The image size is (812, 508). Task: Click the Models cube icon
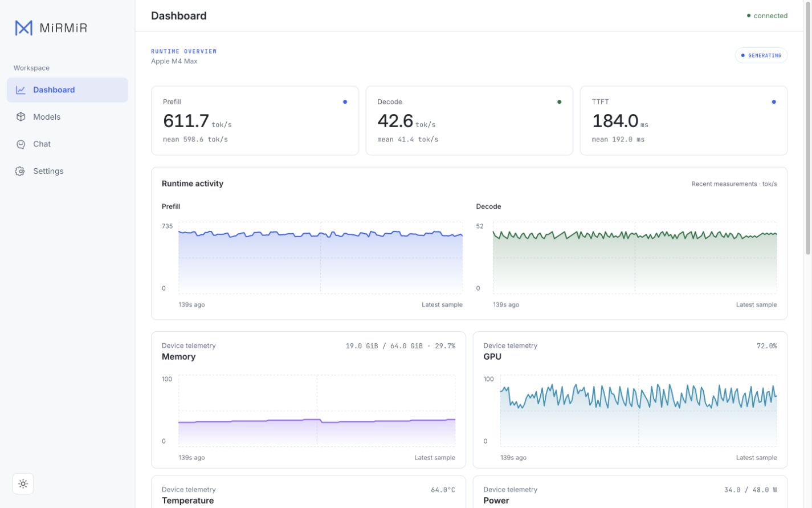point(21,117)
